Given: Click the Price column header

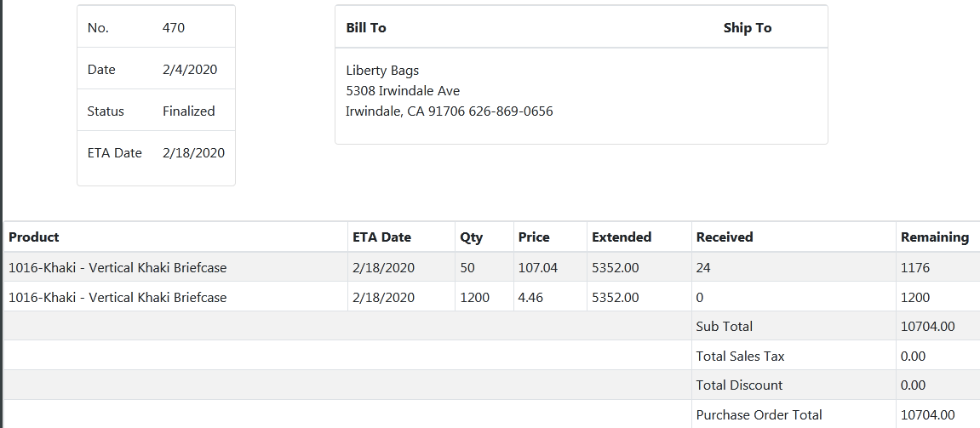Looking at the screenshot, I should (x=534, y=237).
